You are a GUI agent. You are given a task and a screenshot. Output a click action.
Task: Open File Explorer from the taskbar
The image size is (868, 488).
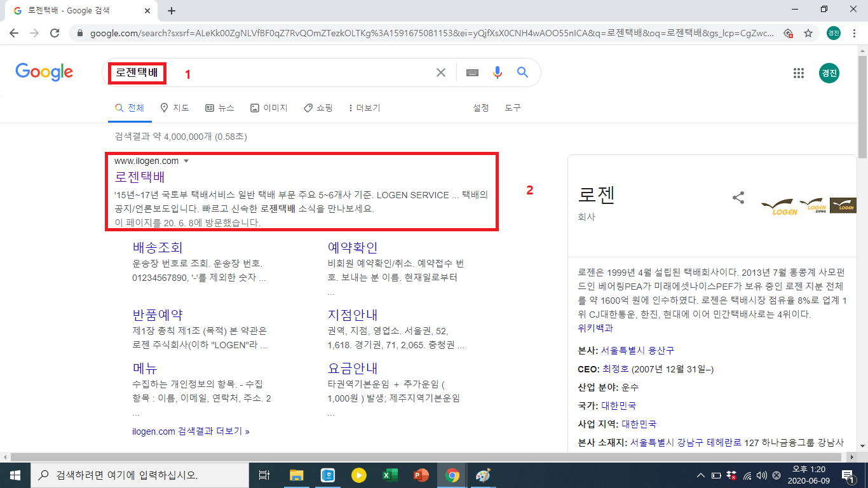(x=297, y=475)
